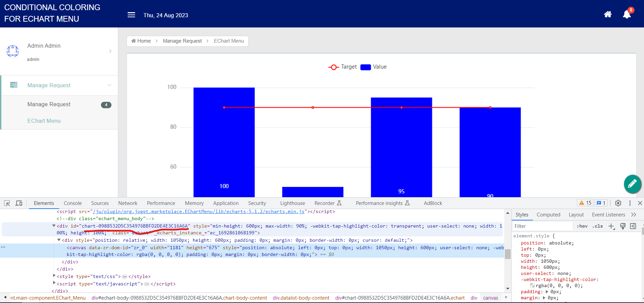Click the admin profile avatar

(13, 51)
